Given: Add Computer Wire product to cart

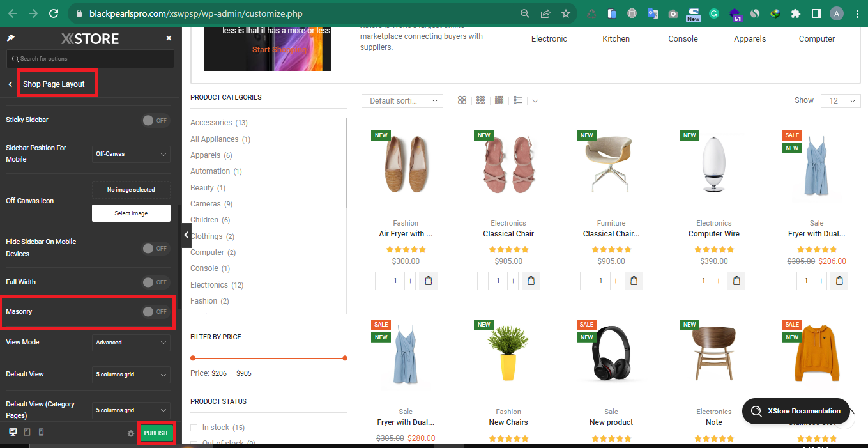Looking at the screenshot, I should point(736,281).
